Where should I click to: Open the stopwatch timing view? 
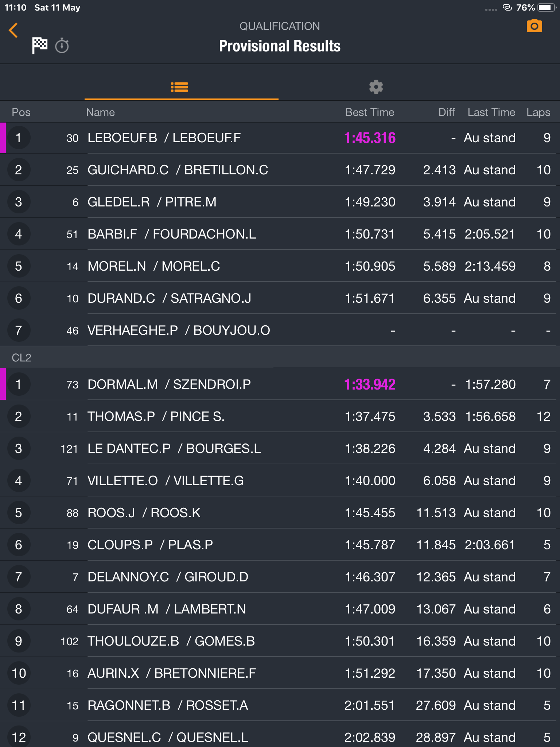pos(62,46)
